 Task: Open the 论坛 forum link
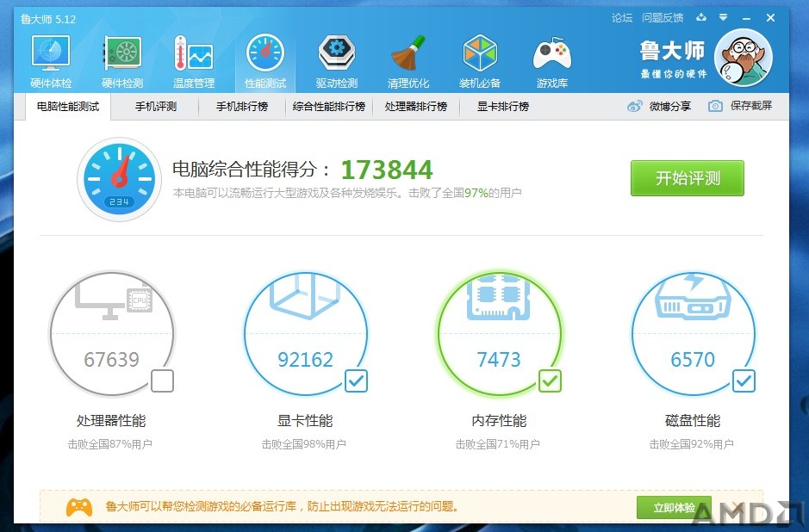622,18
